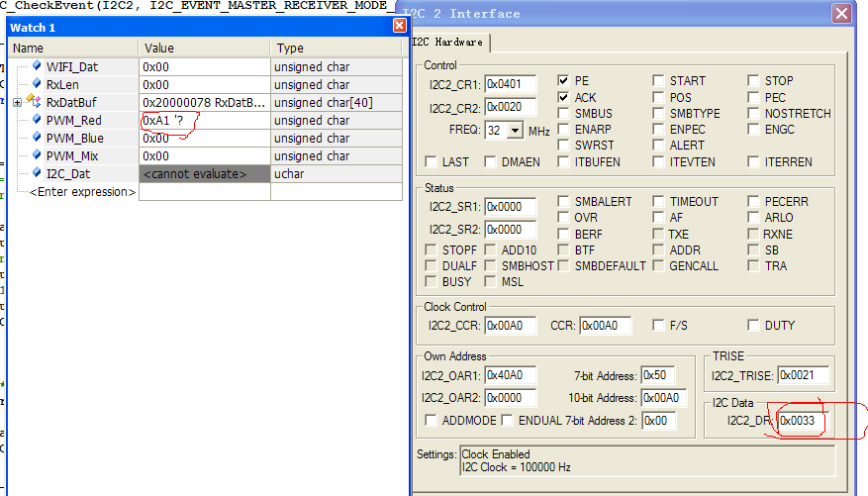Toggle the PEC control checkbox
The image size is (868, 496).
(x=753, y=97)
